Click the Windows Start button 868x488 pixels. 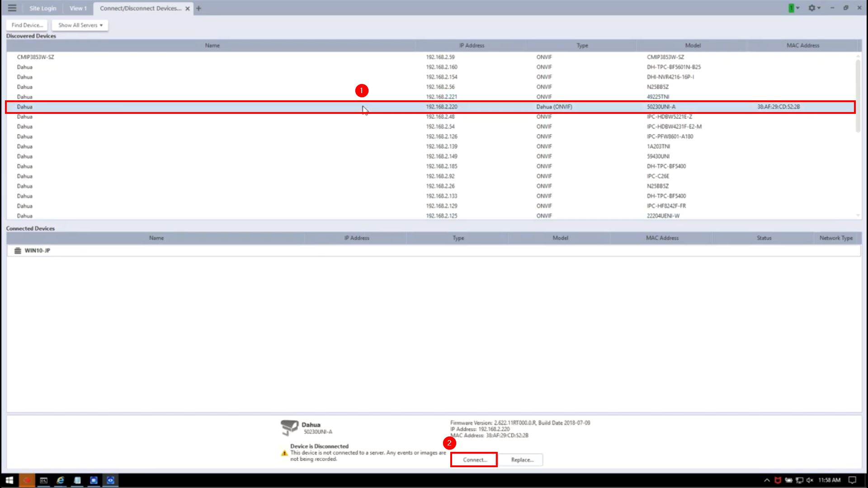[9, 480]
